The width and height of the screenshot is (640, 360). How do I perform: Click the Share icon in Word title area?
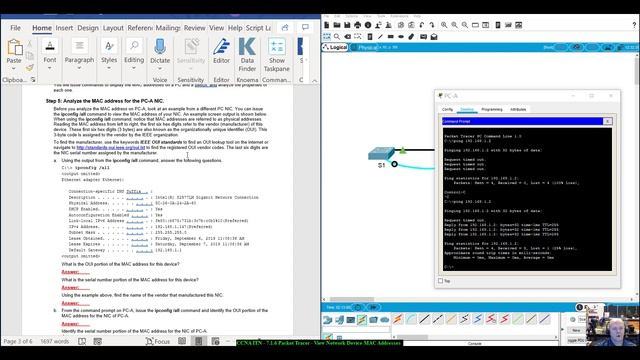coord(285,27)
